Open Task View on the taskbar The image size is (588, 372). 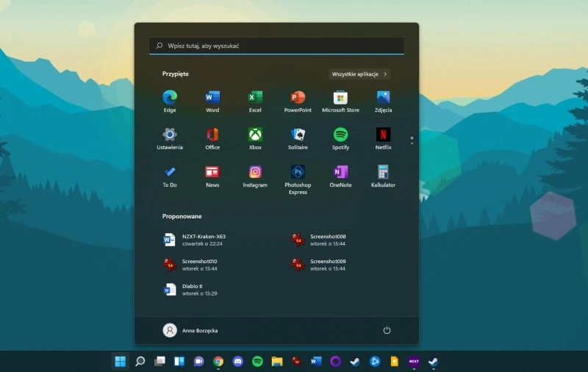coord(159,361)
